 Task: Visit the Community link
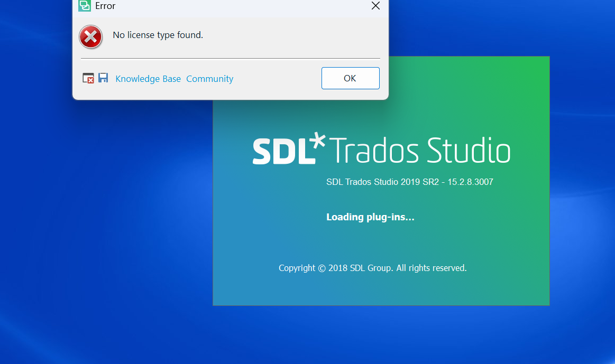coord(209,78)
